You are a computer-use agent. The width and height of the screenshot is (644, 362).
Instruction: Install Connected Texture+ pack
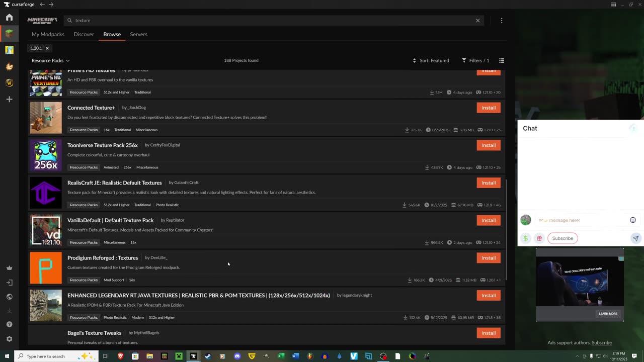tap(489, 108)
